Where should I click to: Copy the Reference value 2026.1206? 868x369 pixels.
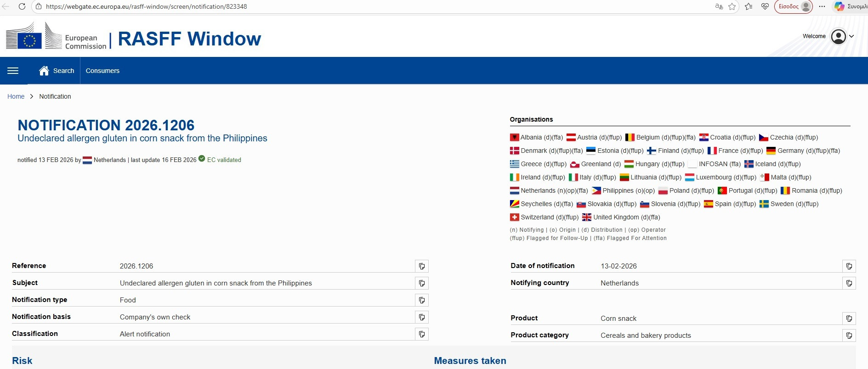point(422,266)
